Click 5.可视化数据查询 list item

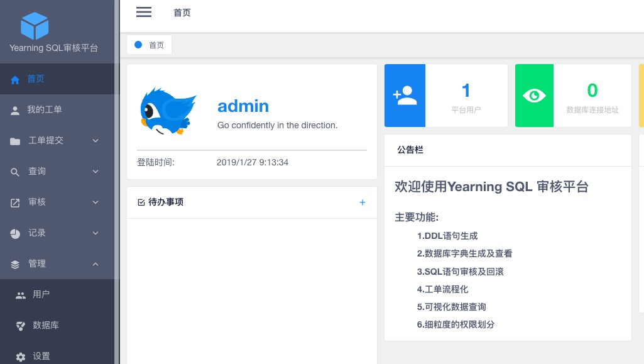click(451, 307)
